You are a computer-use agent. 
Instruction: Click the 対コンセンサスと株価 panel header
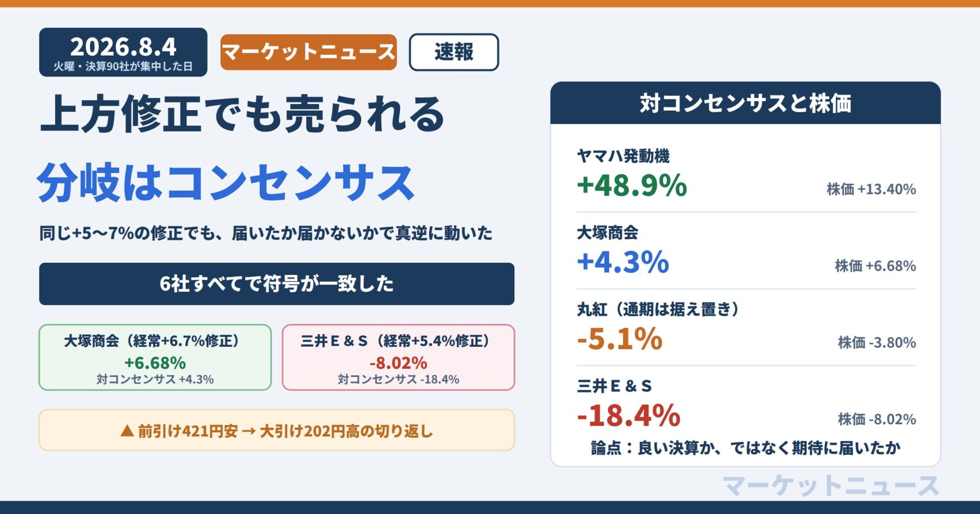coord(745,103)
